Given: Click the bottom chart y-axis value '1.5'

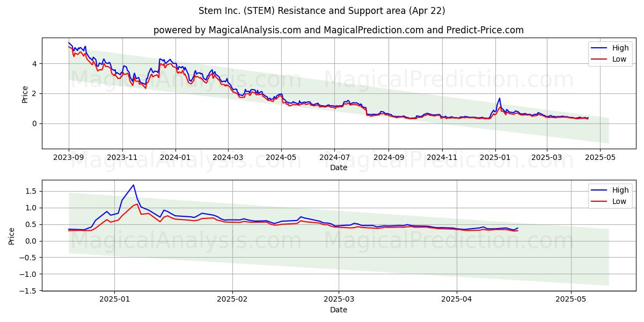Looking at the screenshot, I should 31,191.
